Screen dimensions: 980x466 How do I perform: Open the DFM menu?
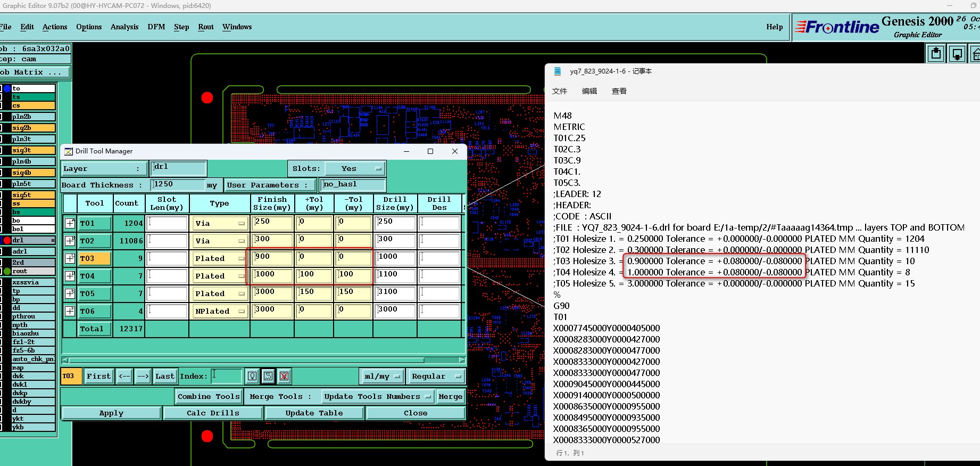(x=156, y=27)
